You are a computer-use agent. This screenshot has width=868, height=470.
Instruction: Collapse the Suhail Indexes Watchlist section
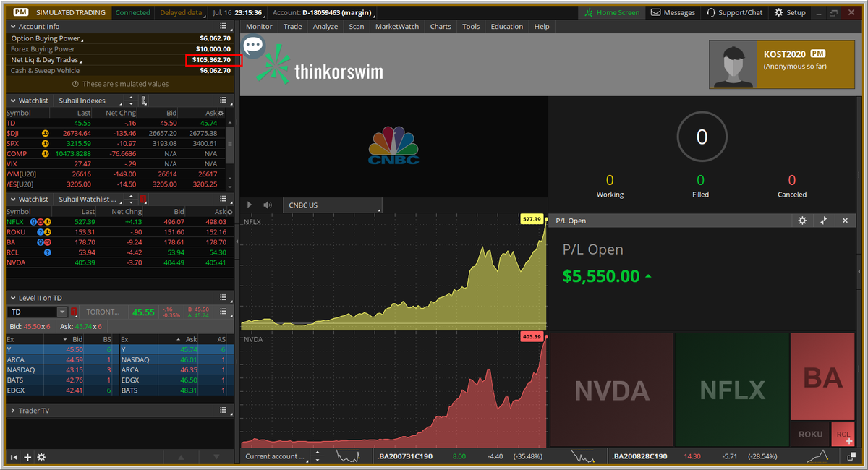click(x=12, y=101)
